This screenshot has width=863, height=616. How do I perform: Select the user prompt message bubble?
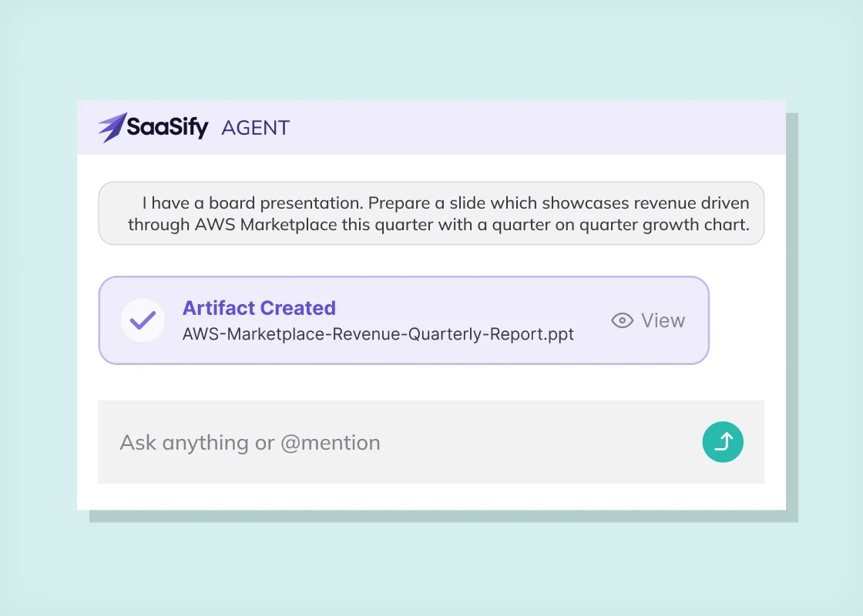pyautogui.click(x=431, y=213)
